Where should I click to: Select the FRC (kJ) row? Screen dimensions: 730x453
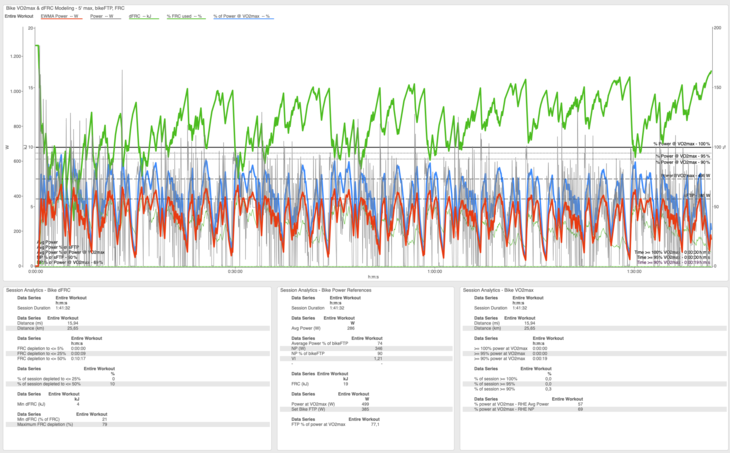point(366,384)
